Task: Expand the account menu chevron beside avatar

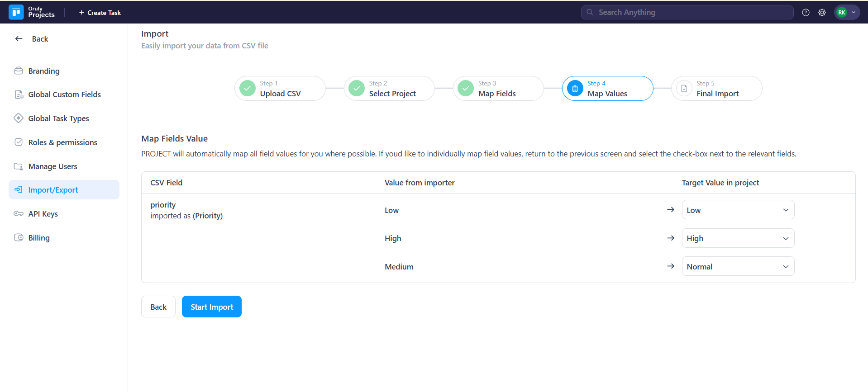Action: tap(854, 13)
